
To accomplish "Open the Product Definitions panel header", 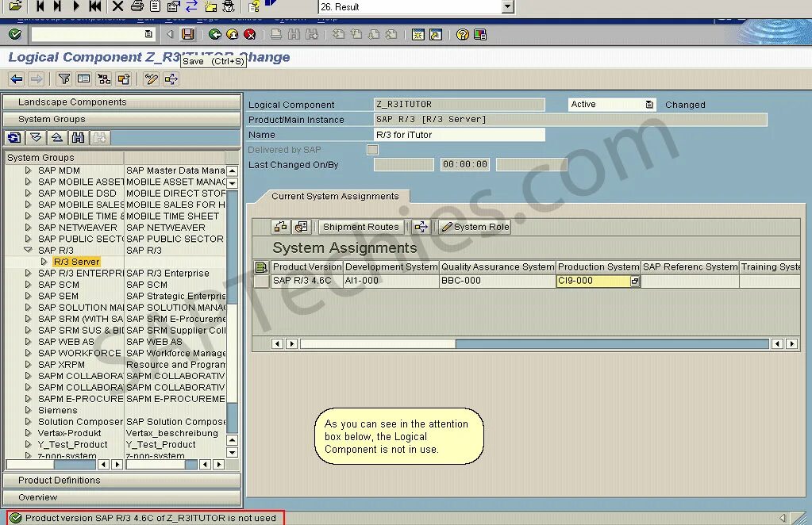I will (x=121, y=480).
